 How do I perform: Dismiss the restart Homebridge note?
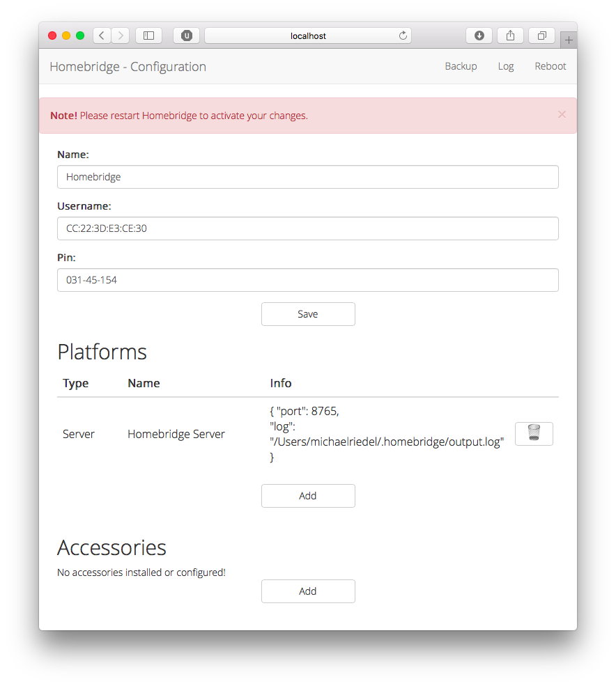coord(562,115)
